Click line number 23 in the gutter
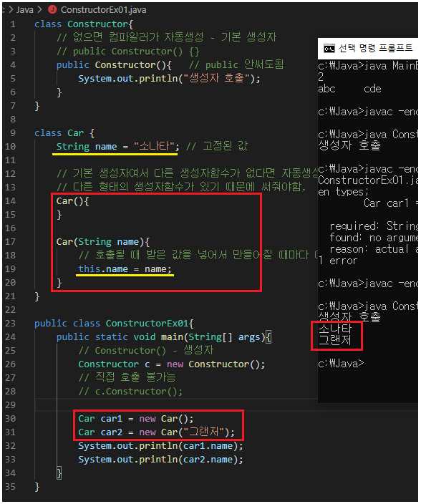The width and height of the screenshot is (421, 504). click(x=10, y=323)
